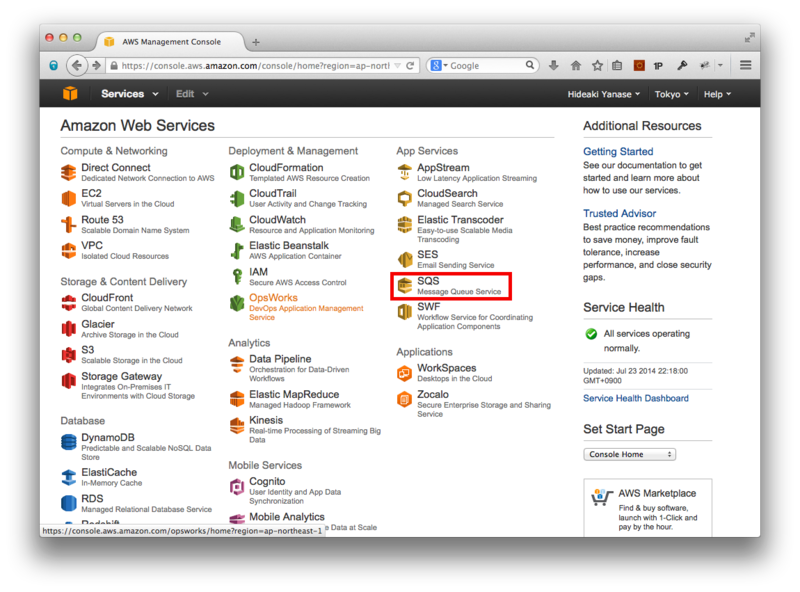
Task: Open the browser hamburger menu
Action: tap(745, 65)
